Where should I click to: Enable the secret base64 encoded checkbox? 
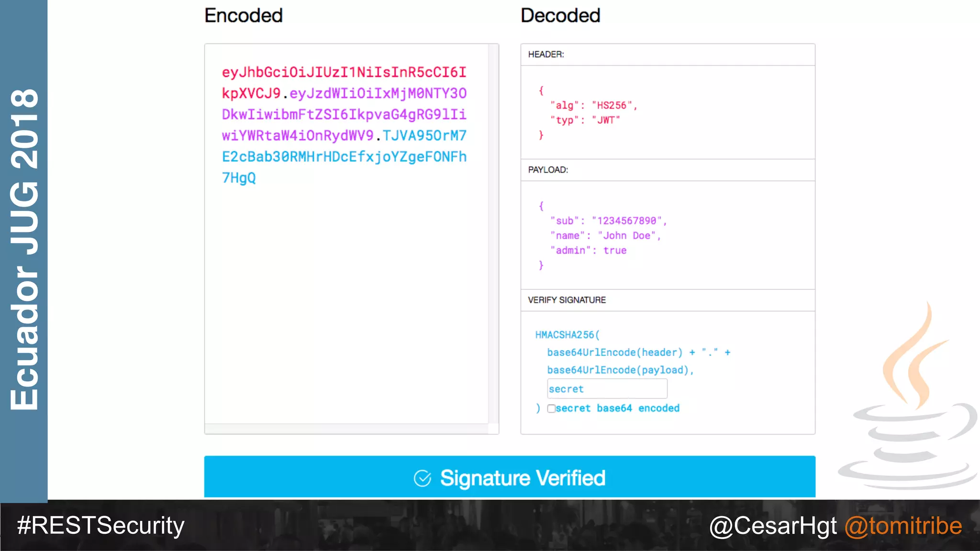551,408
